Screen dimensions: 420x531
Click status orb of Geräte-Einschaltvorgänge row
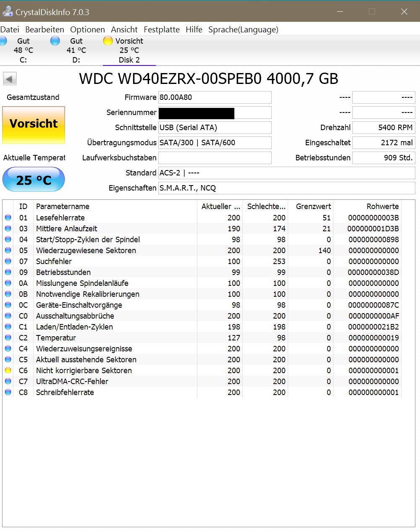8,305
